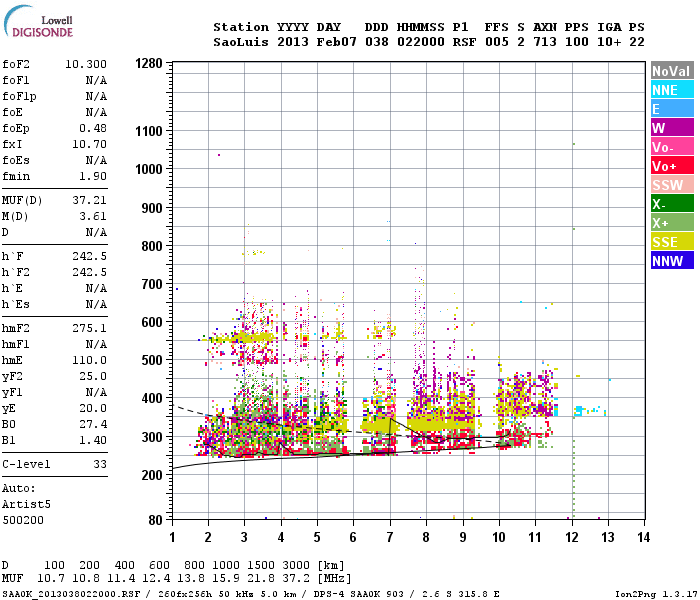Screen dimensions: 700x600
Task: Click the Lowell Digisonde logo
Action: tap(38, 21)
